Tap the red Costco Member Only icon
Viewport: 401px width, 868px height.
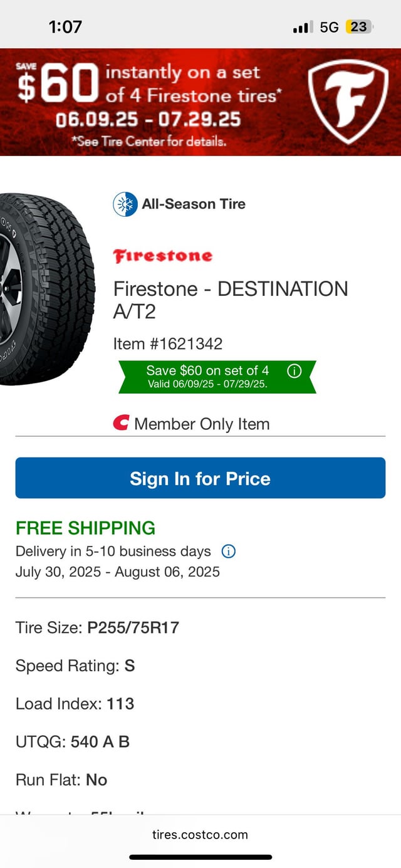[121, 424]
